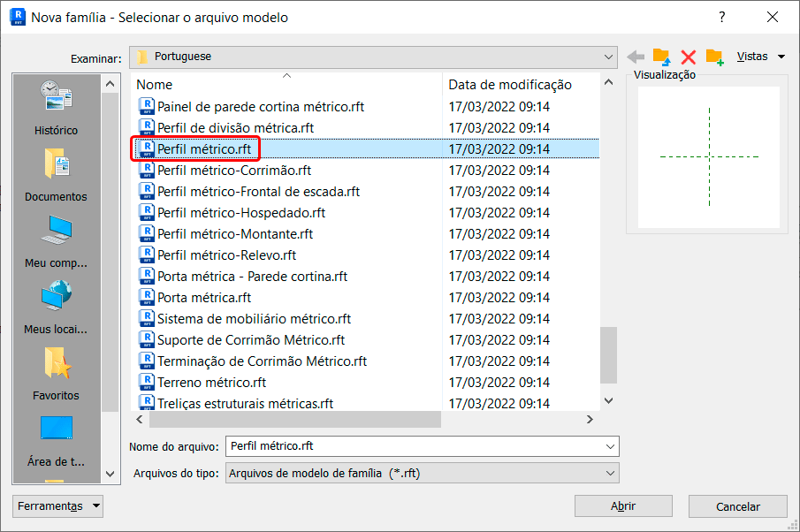Open Documentos in the places sidebar

pyautogui.click(x=56, y=174)
